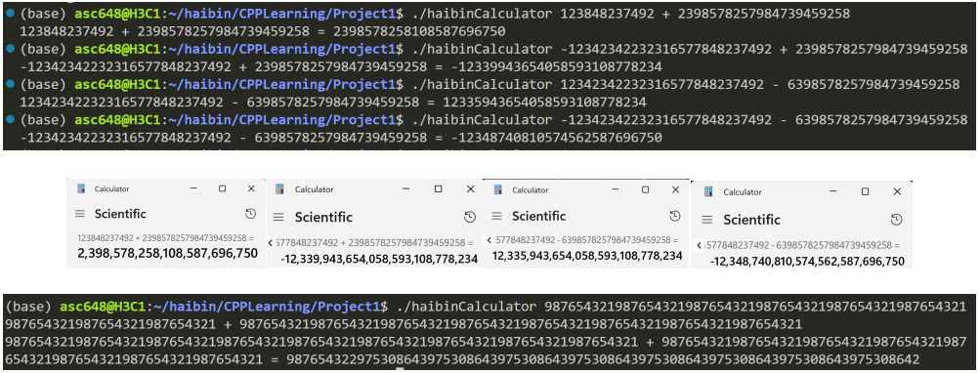Screen dimensions: 980x373
Task: Click app icon of calculator showing 2,398,578,258,108,587,696,750
Action: click(x=81, y=188)
